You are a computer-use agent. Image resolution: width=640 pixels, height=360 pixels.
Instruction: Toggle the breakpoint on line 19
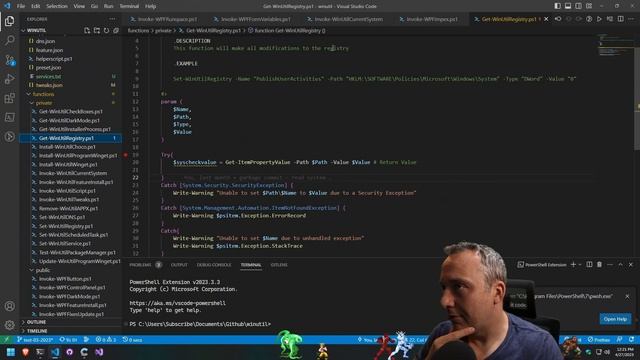[126, 155]
